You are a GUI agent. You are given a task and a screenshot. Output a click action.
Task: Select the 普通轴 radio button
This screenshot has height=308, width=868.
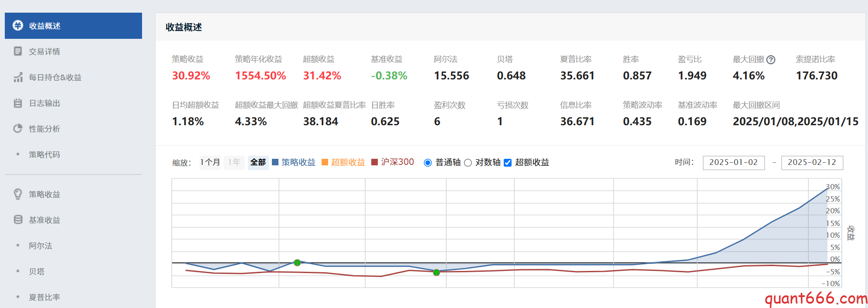428,163
